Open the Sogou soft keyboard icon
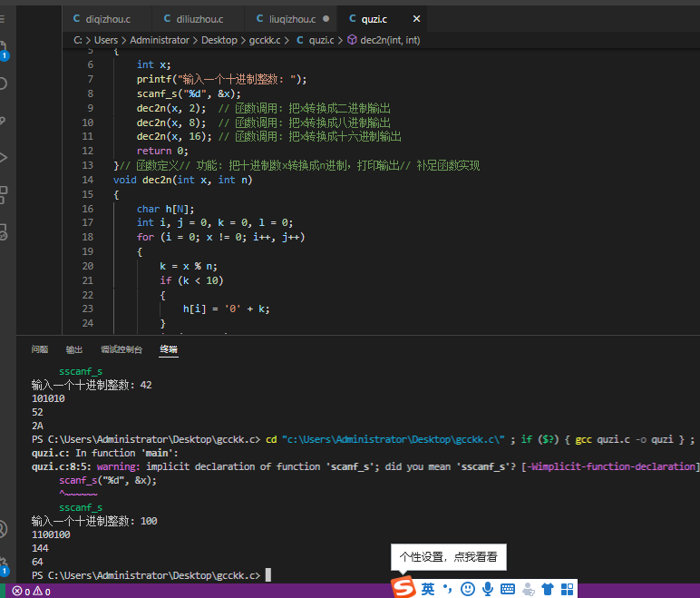700x598 pixels. (508, 589)
